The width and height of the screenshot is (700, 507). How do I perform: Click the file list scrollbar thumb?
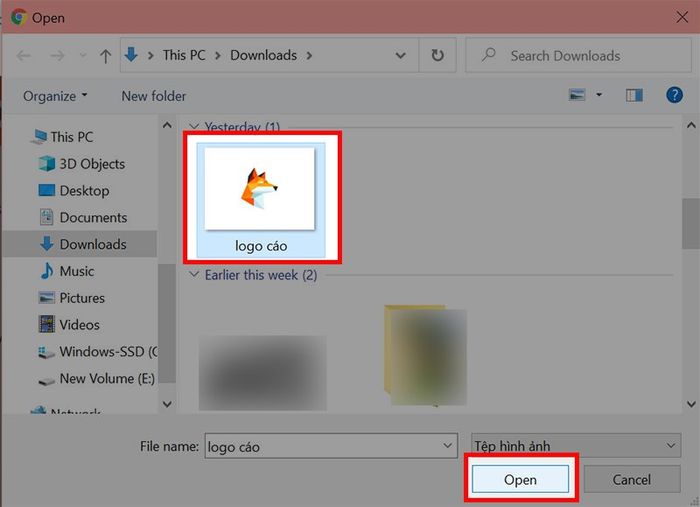691,223
